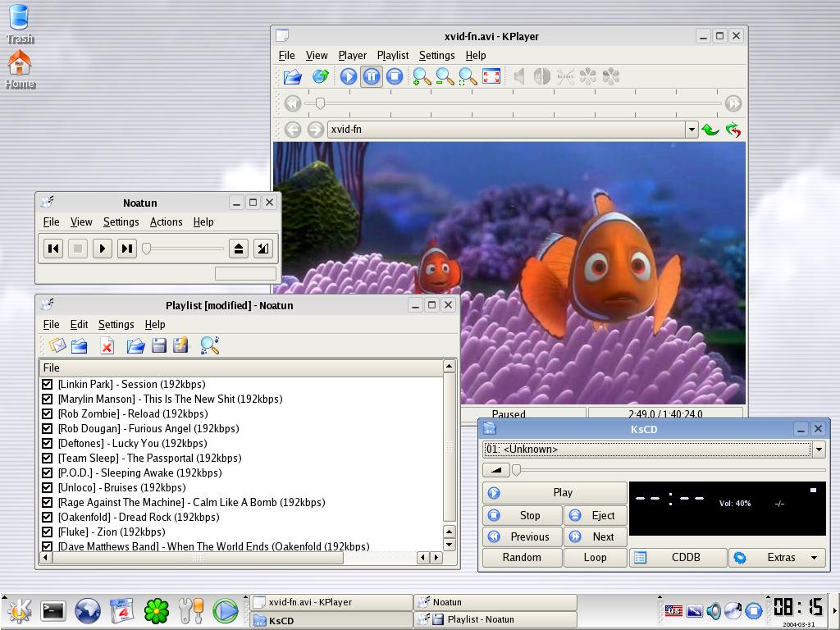Image resolution: width=840 pixels, height=630 pixels.
Task: Toggle full screen icon in KPlayer
Action: point(491,76)
